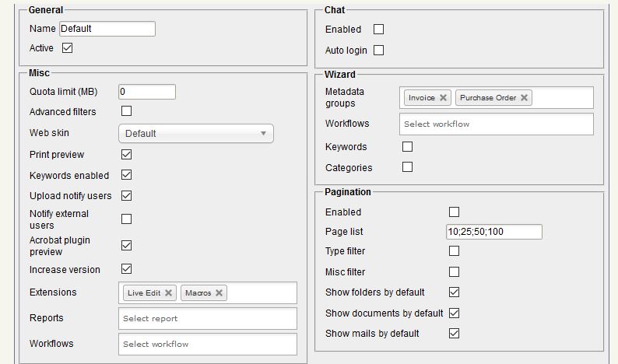Enable Wizard Keywords checkbox

[x=407, y=146]
